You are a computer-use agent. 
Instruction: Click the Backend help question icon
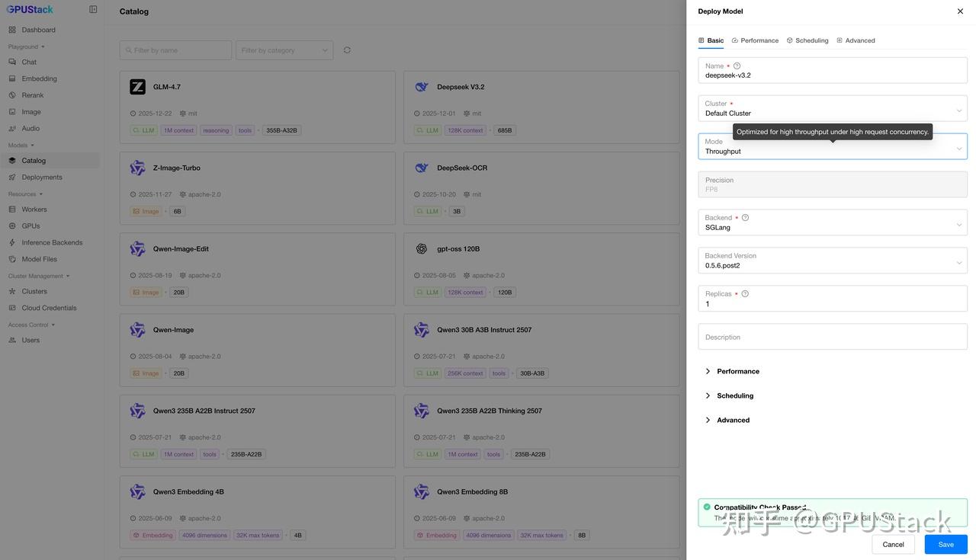click(x=745, y=218)
